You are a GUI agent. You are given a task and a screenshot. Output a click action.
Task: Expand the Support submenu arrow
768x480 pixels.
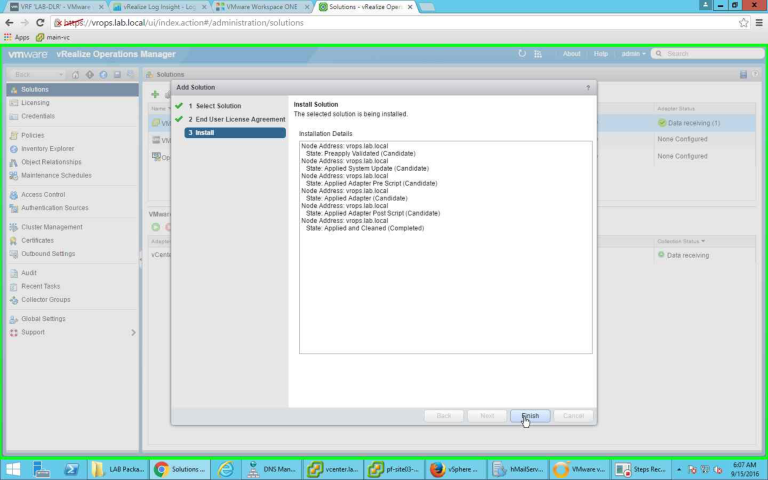(x=133, y=333)
